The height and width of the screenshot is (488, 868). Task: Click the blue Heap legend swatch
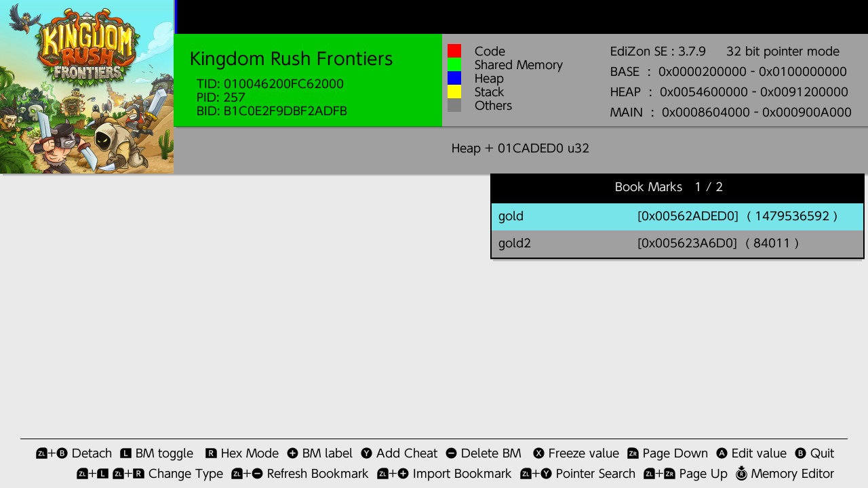point(454,78)
